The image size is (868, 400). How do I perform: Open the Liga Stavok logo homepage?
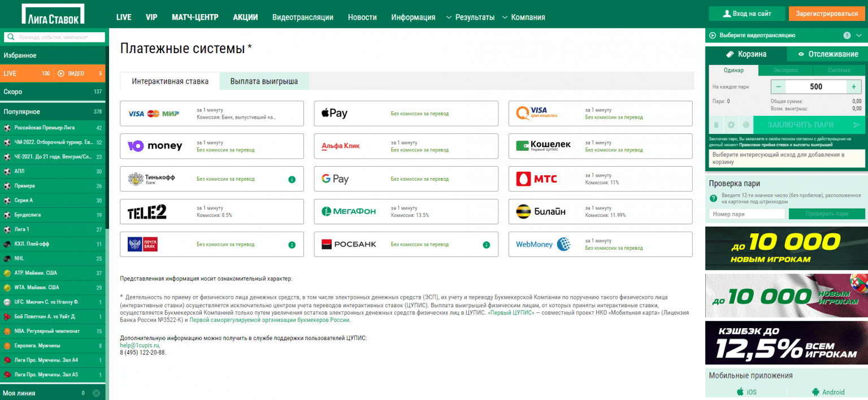click(x=53, y=14)
